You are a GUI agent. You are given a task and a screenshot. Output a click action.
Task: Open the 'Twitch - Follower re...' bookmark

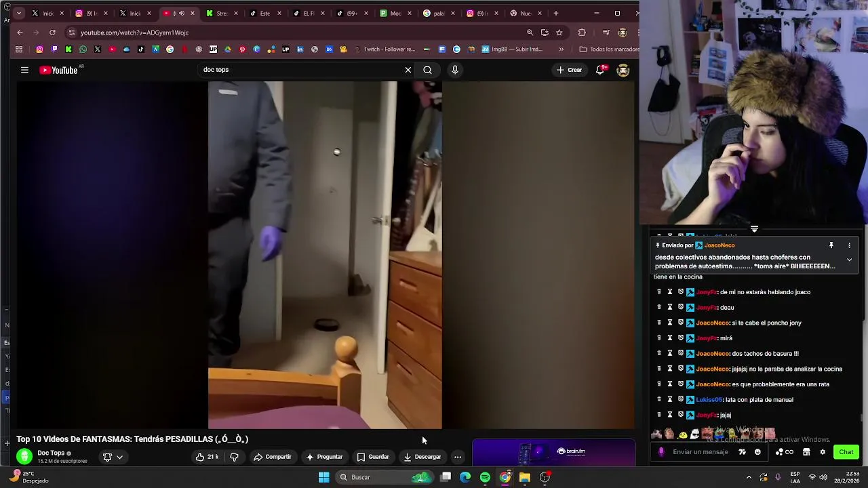coord(384,49)
